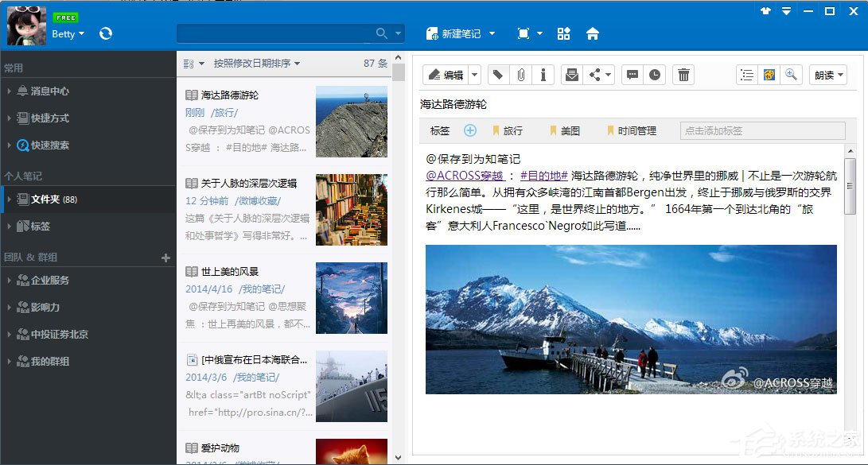868x465 pixels.
Task: Open the Betty account menu
Action: (x=68, y=33)
